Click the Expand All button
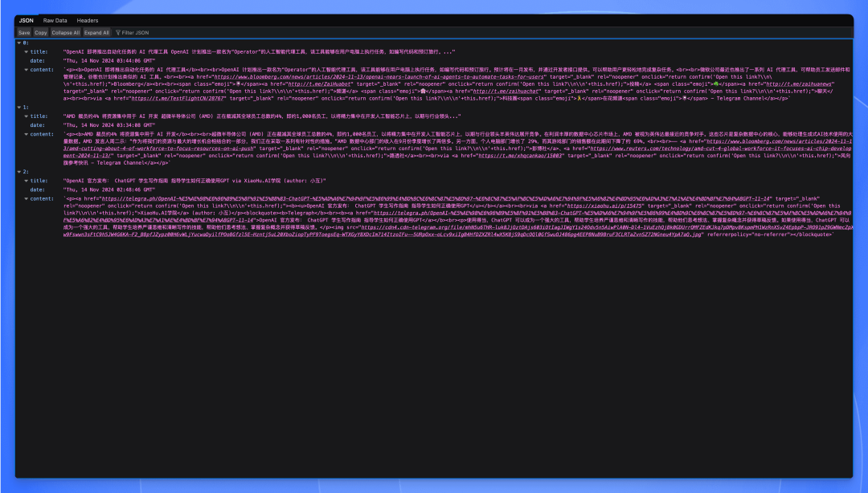Image resolution: width=868 pixels, height=493 pixels. point(97,33)
